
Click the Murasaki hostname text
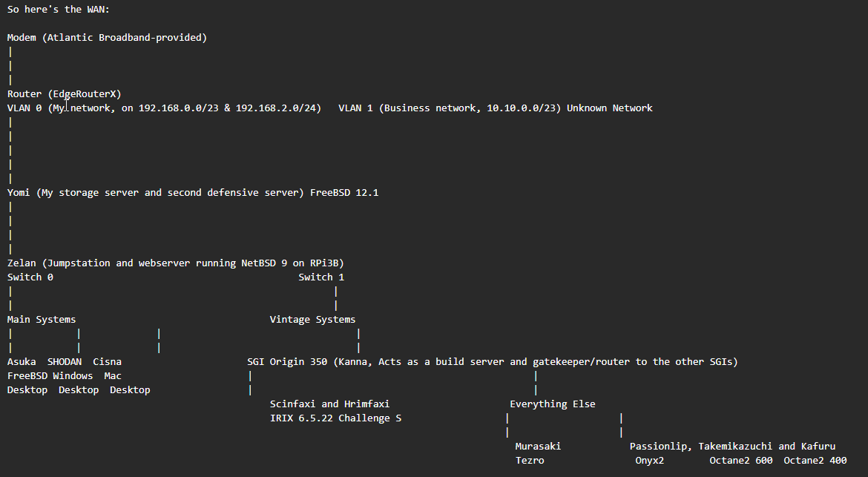coord(538,446)
